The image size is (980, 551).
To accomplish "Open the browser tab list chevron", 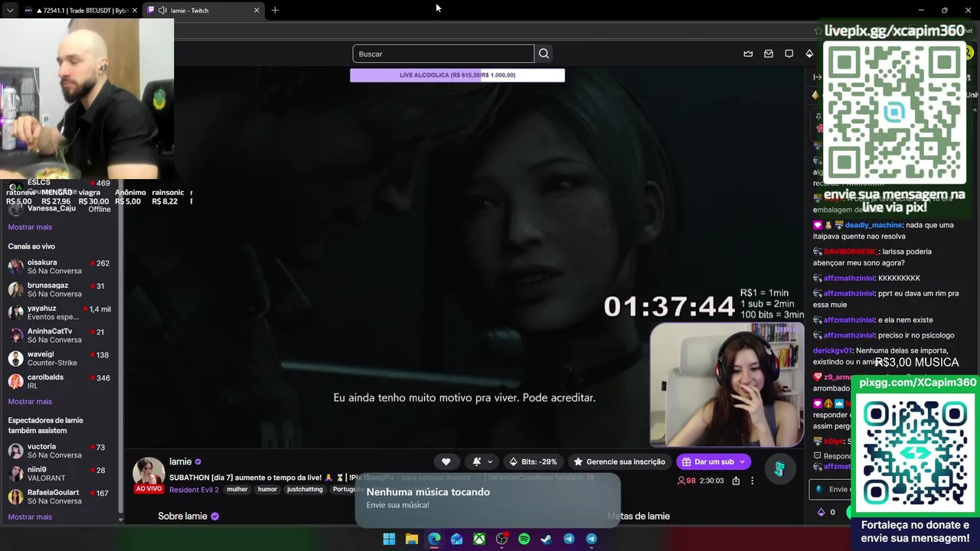I will click(9, 11).
